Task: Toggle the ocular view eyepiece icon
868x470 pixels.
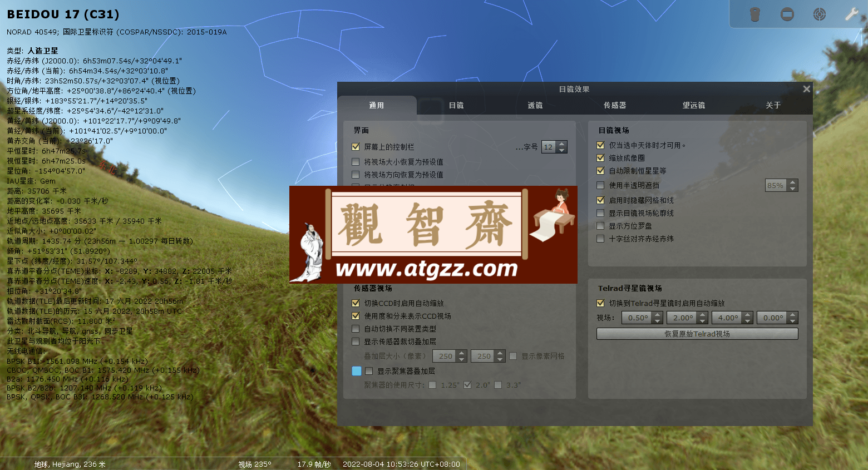Action: 755,14
